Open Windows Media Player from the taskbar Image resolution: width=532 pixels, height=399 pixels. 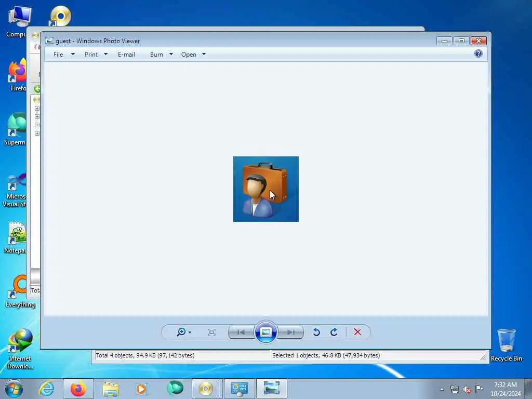(142, 389)
